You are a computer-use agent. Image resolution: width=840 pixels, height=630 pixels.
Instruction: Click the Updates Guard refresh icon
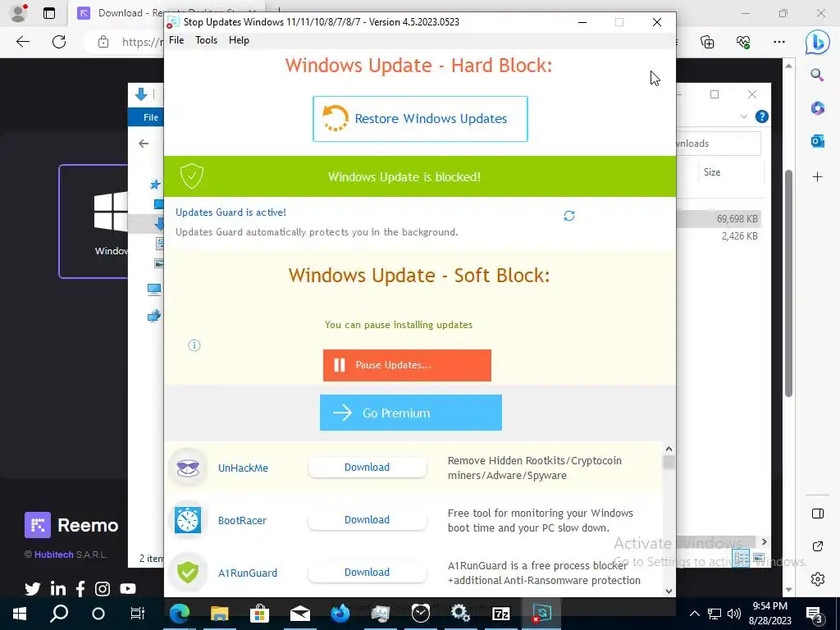point(569,216)
